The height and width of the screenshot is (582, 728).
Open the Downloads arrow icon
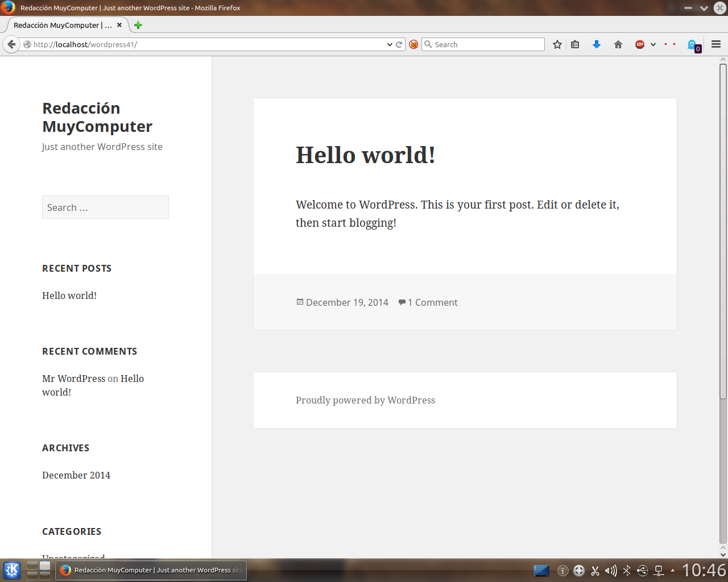(597, 44)
